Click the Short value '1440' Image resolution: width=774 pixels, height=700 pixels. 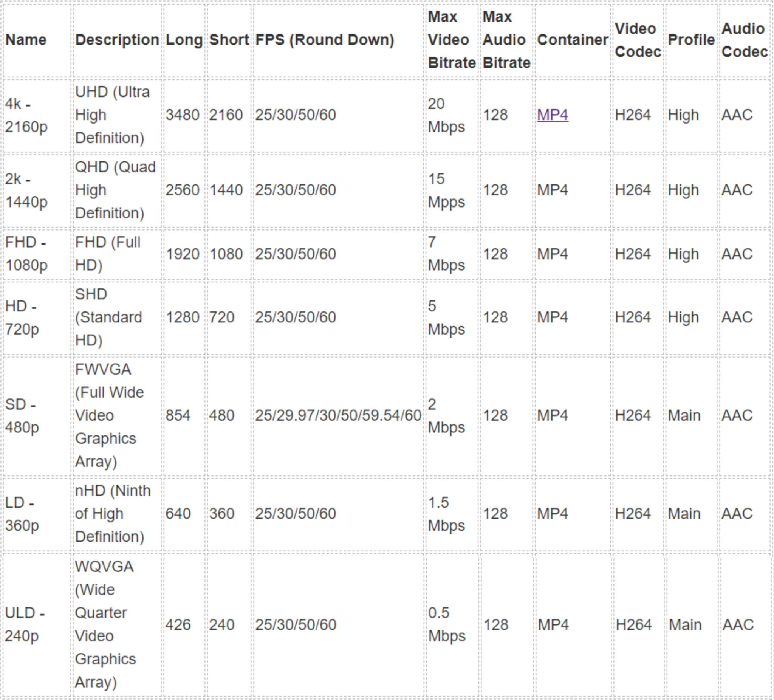(226, 190)
